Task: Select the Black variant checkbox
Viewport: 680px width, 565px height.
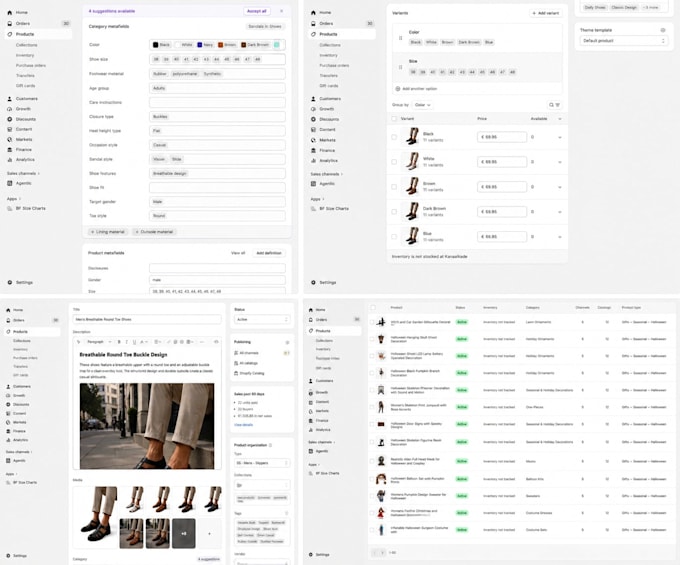Action: click(x=394, y=137)
